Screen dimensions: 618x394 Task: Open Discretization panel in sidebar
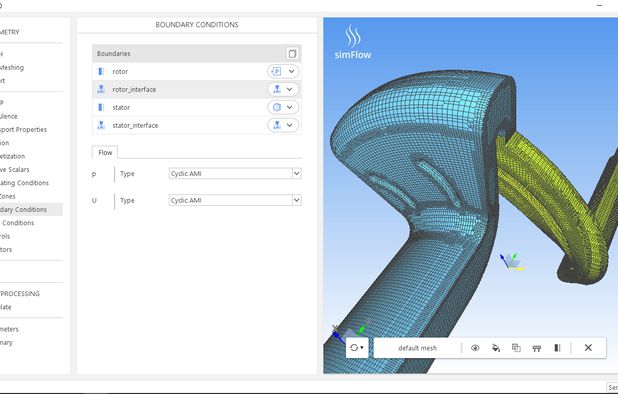[x=12, y=156]
